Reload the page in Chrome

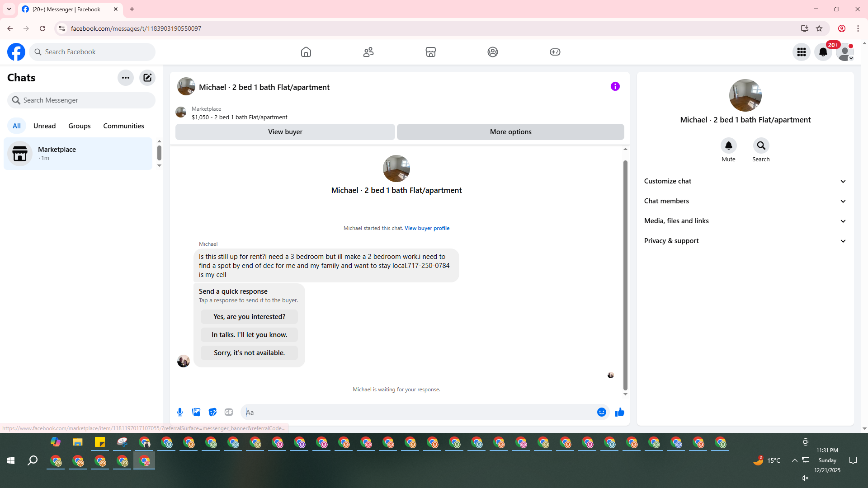point(42,28)
